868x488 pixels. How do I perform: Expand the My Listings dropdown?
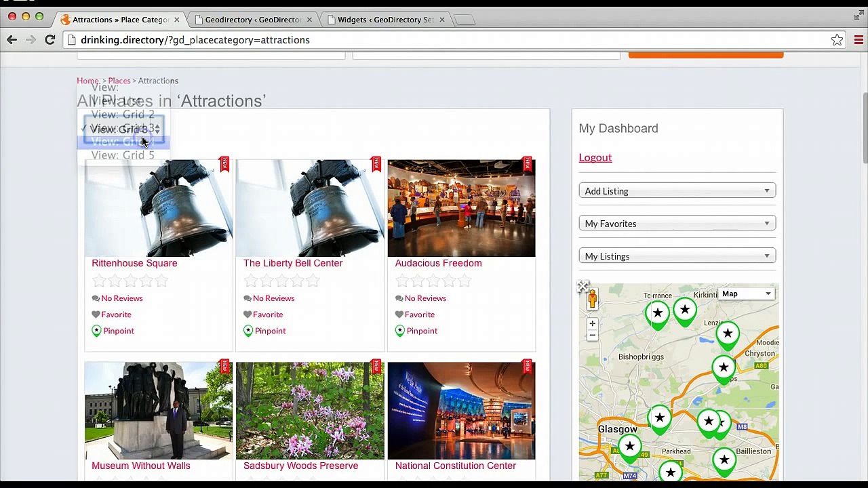tap(677, 256)
